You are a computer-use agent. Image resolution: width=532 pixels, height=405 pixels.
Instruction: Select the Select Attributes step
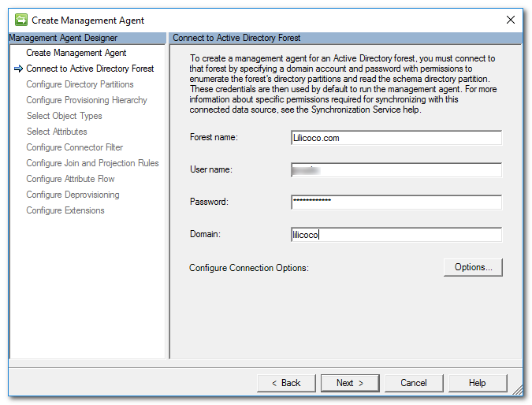pyautogui.click(x=57, y=132)
